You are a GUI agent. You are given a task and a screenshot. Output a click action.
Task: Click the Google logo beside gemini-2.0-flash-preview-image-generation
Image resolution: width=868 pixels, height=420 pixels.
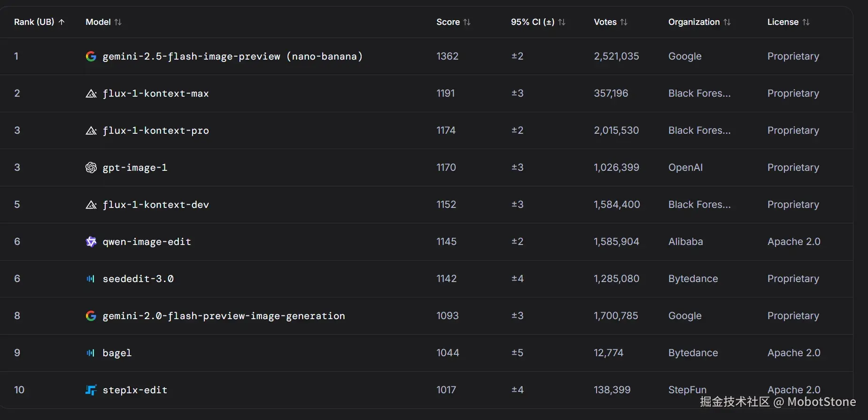[x=91, y=316]
